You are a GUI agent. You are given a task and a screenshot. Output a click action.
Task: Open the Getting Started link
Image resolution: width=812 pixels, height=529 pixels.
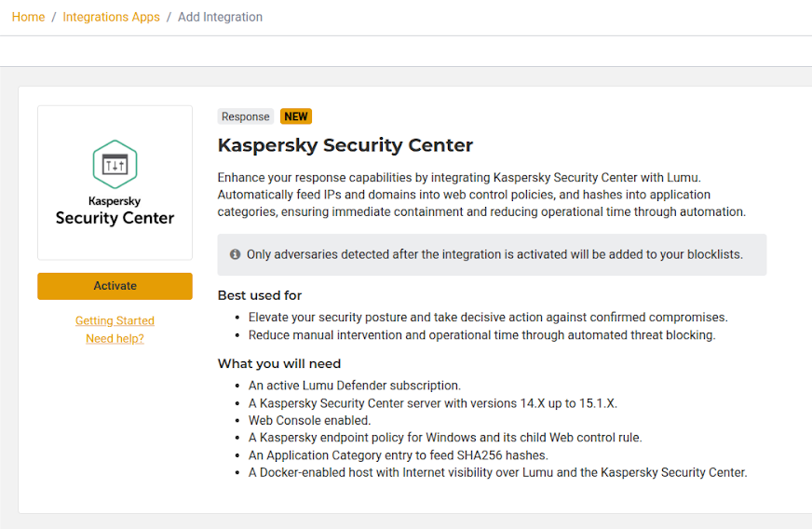pyautogui.click(x=115, y=320)
